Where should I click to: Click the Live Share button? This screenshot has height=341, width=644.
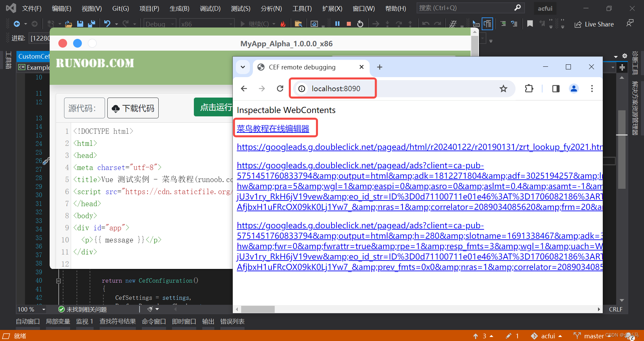pyautogui.click(x=594, y=24)
